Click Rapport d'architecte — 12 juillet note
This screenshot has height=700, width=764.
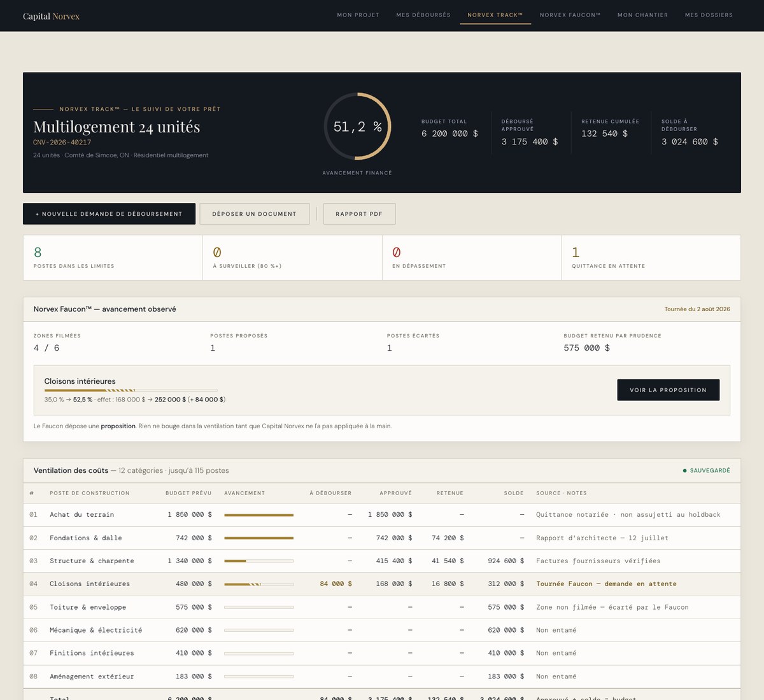[602, 538]
